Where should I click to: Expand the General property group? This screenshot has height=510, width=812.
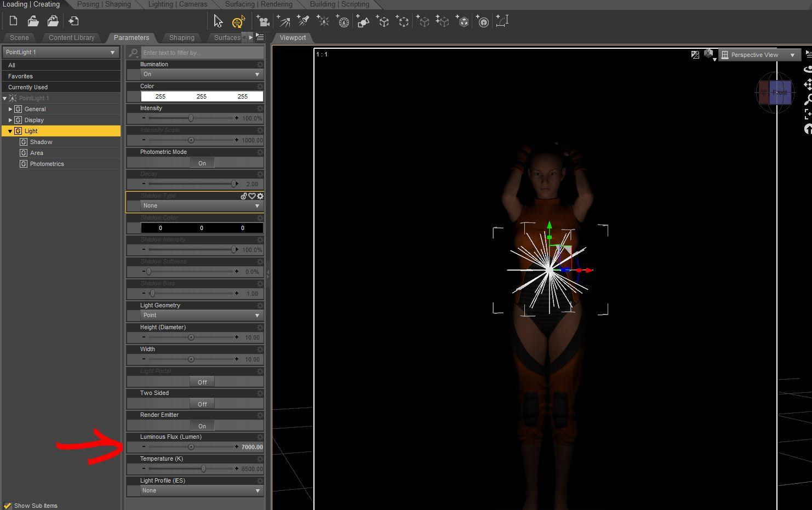[10, 109]
